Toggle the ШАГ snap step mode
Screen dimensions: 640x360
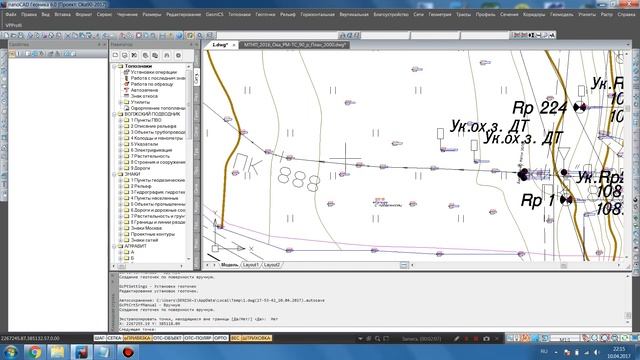(x=100, y=338)
